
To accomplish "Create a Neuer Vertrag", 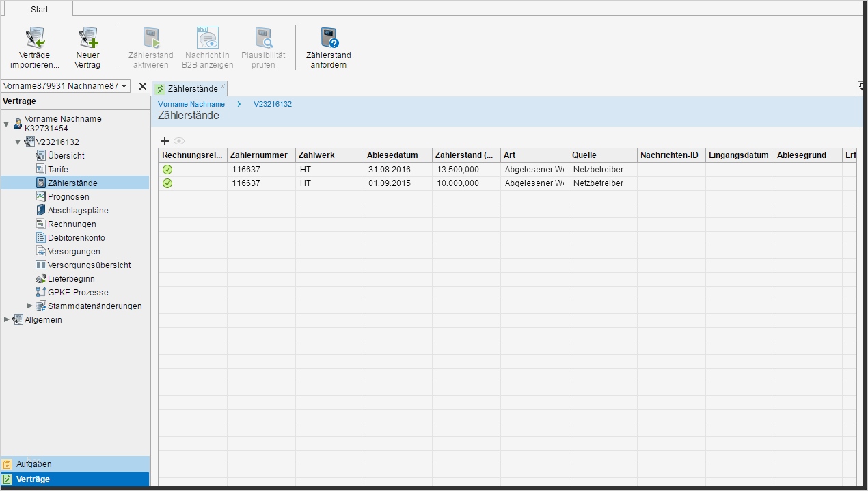I will [x=87, y=48].
